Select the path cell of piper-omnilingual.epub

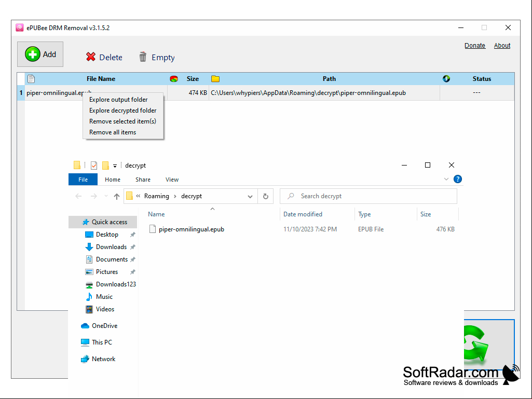324,93
